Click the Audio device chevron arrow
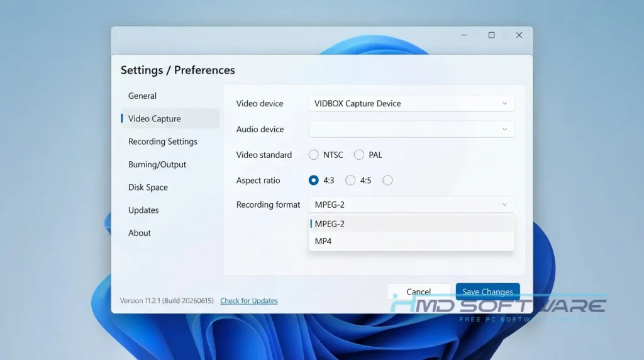 (x=504, y=129)
